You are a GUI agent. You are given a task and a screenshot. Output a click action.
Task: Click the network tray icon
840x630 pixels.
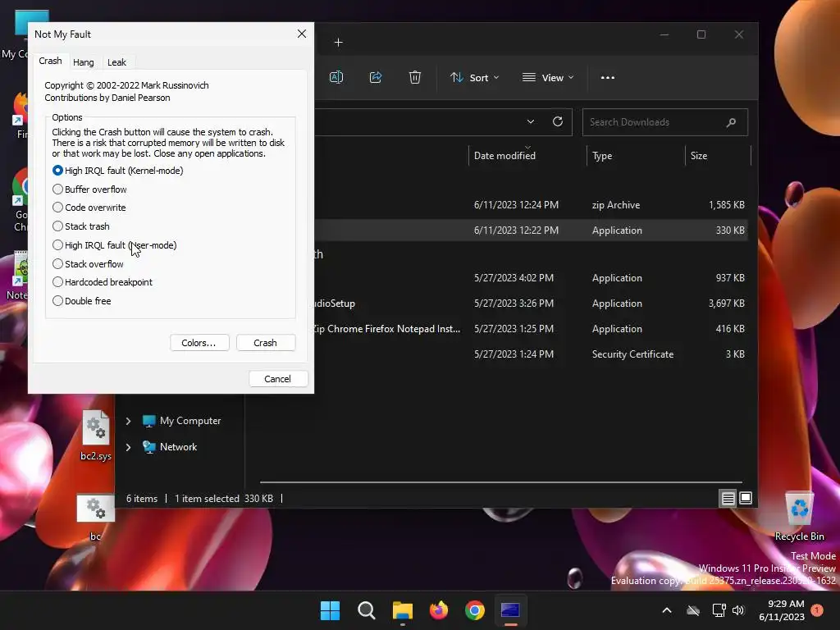pos(719,610)
